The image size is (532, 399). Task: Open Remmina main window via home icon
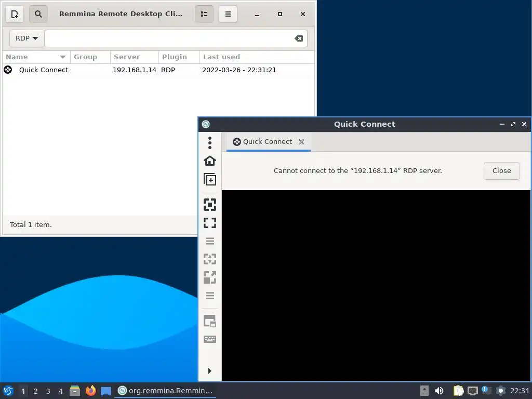pyautogui.click(x=210, y=161)
